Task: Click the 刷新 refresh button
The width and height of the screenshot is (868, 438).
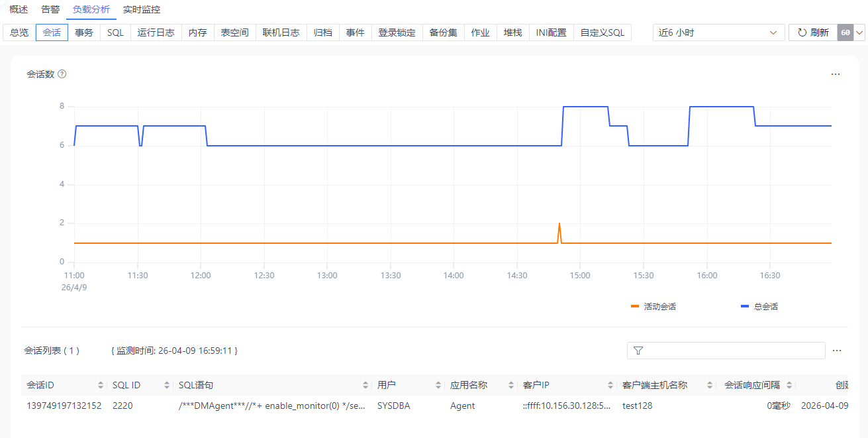Action: click(x=813, y=32)
